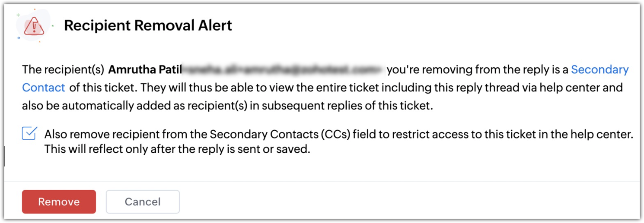Click the bold name 'Amrutha Patil'
The image size is (644, 223).
145,69
